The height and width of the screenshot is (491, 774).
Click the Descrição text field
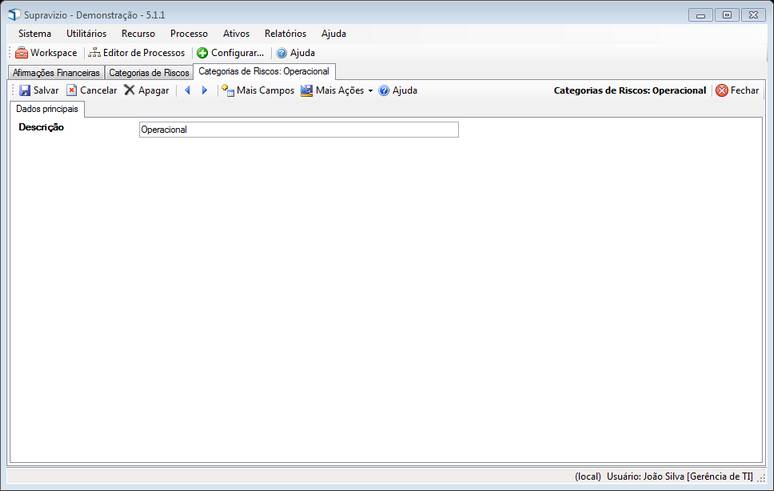pos(298,129)
